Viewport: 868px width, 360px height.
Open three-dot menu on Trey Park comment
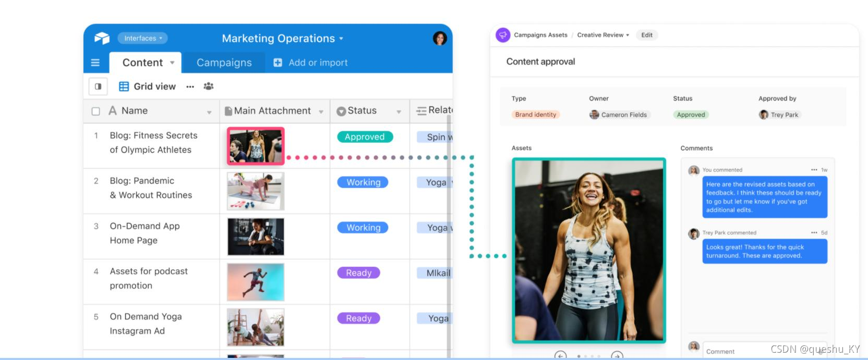(814, 233)
